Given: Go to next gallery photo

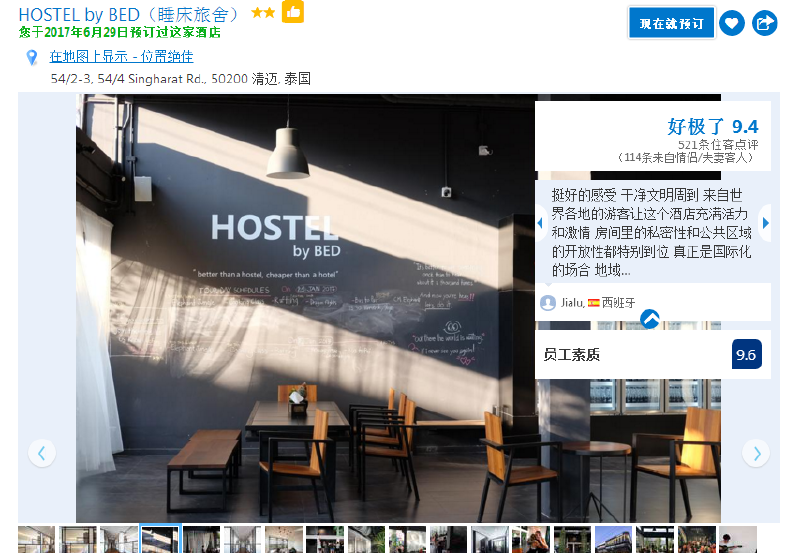Looking at the screenshot, I should click(756, 453).
